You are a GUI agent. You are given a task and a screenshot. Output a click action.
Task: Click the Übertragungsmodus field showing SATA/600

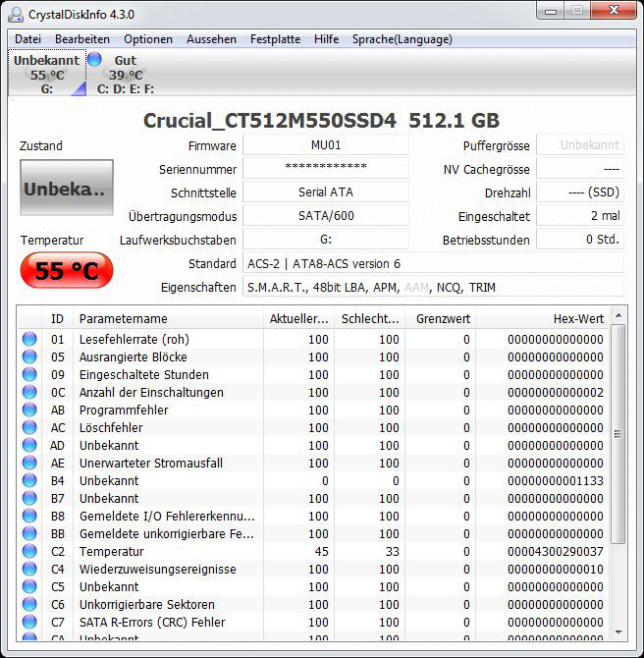point(326,216)
